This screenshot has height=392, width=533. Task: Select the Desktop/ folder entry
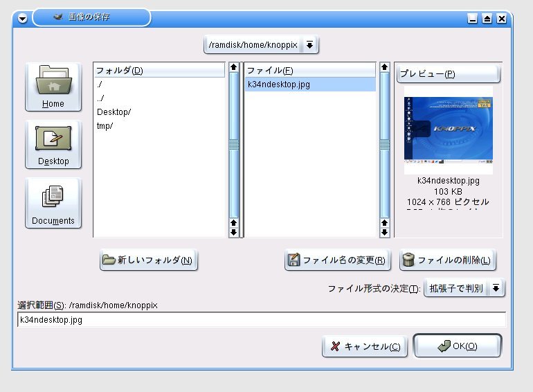tap(159, 112)
